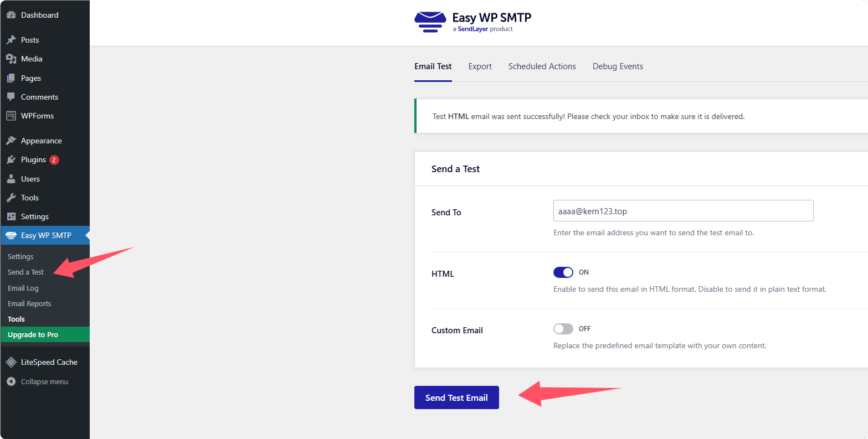
Task: Click the WPForms sidebar icon
Action: point(11,116)
